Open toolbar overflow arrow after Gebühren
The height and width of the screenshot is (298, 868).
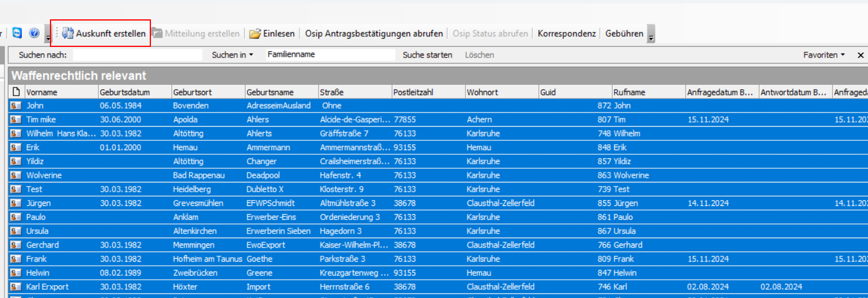coord(651,36)
